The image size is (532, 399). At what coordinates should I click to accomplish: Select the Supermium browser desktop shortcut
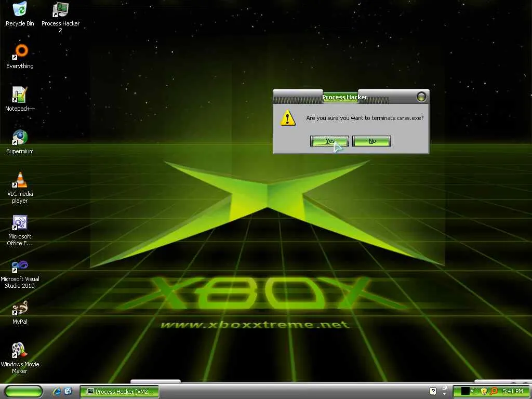(x=20, y=142)
